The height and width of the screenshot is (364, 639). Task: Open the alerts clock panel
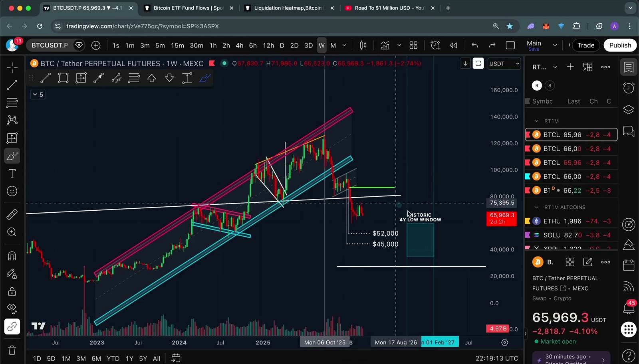pos(629,88)
